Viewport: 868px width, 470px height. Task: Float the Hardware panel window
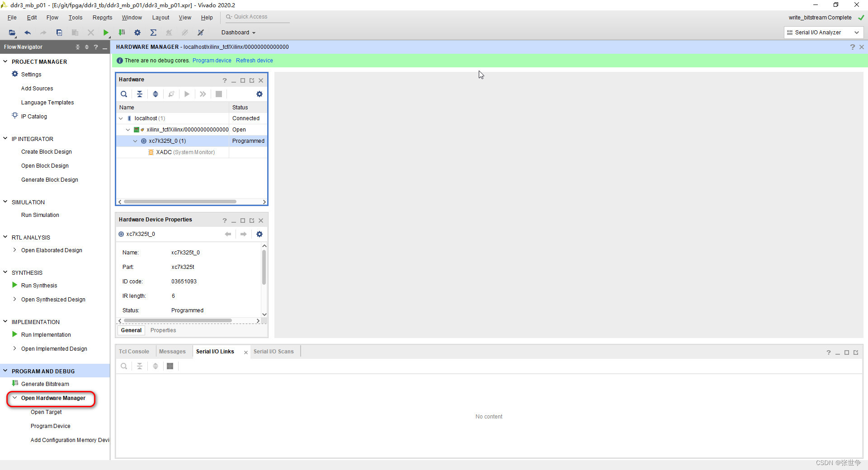coord(252,80)
